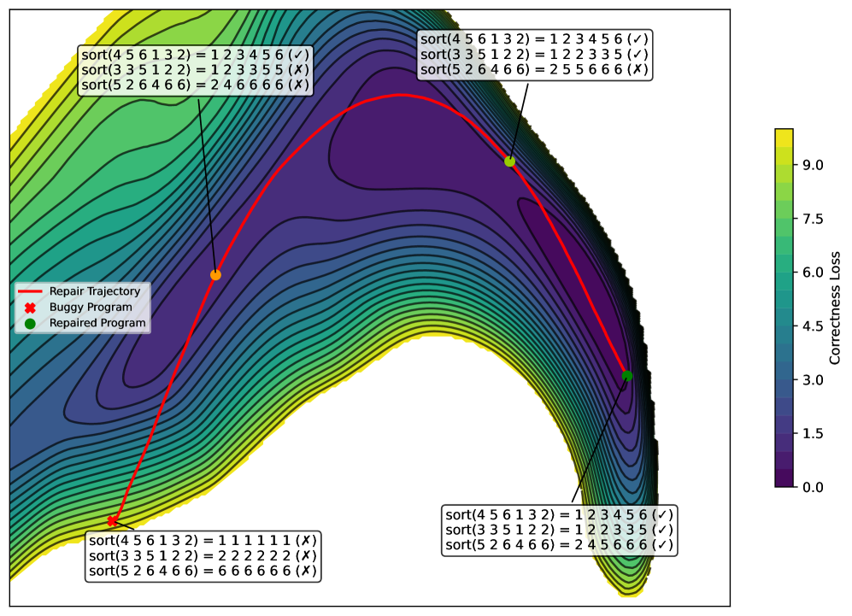
Task: Click the yellow-green dot on the repair trajectory
Action: (x=509, y=161)
